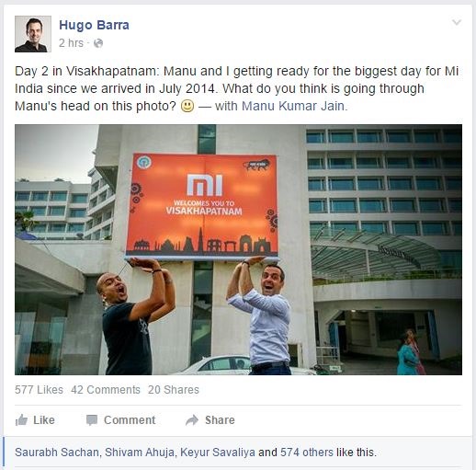This screenshot has width=476, height=470.
Task: Open the posted Mi Visakhapatnam photo
Action: point(238,249)
